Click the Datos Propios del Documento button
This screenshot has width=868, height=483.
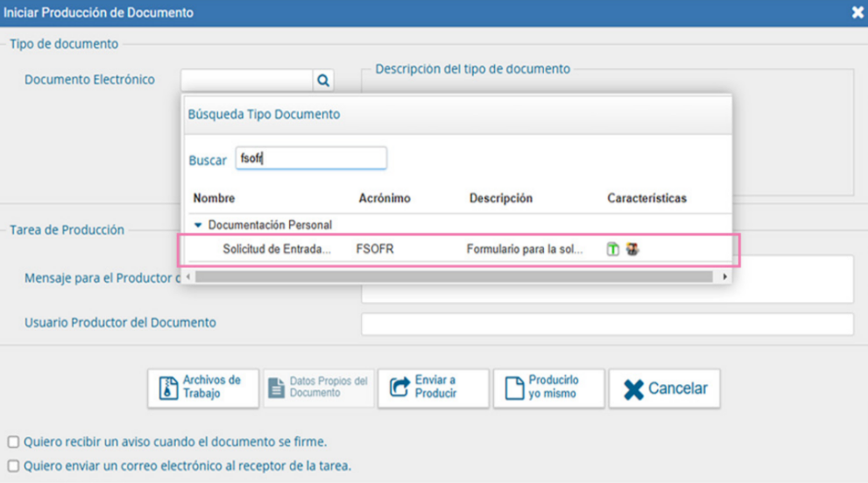(x=319, y=388)
